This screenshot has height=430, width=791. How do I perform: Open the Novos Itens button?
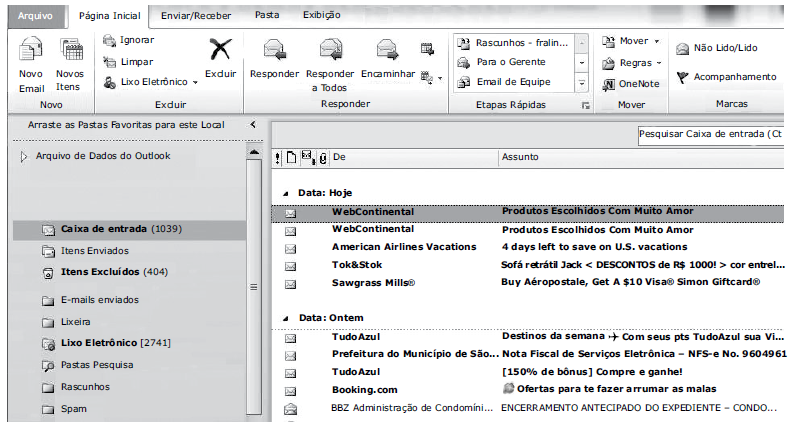pyautogui.click(x=70, y=52)
